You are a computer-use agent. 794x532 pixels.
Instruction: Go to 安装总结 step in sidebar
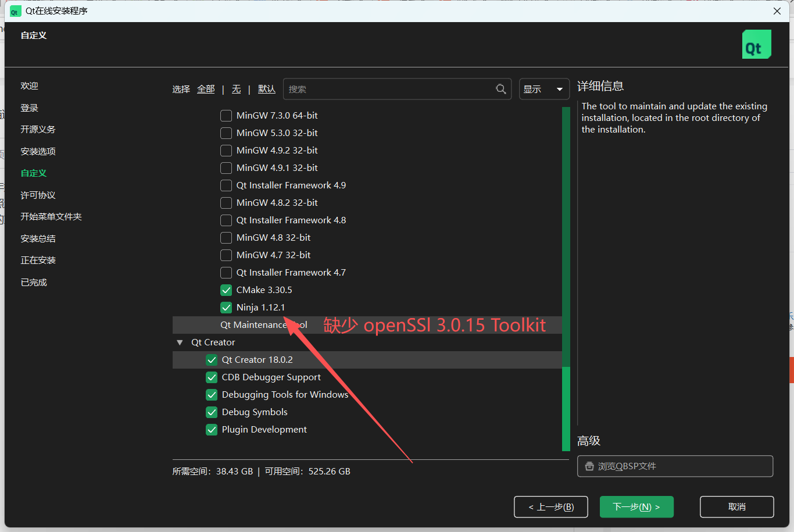[x=38, y=239]
